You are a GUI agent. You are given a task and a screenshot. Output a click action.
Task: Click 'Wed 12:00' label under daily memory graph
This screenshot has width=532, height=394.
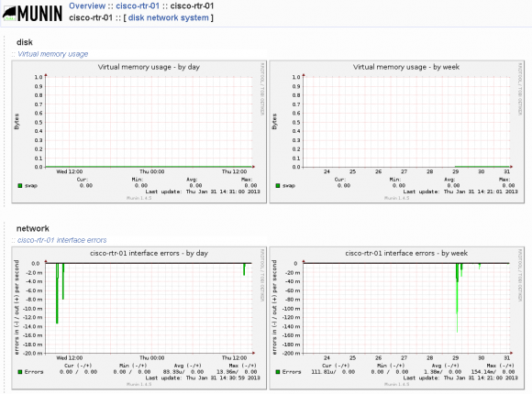[69, 171]
